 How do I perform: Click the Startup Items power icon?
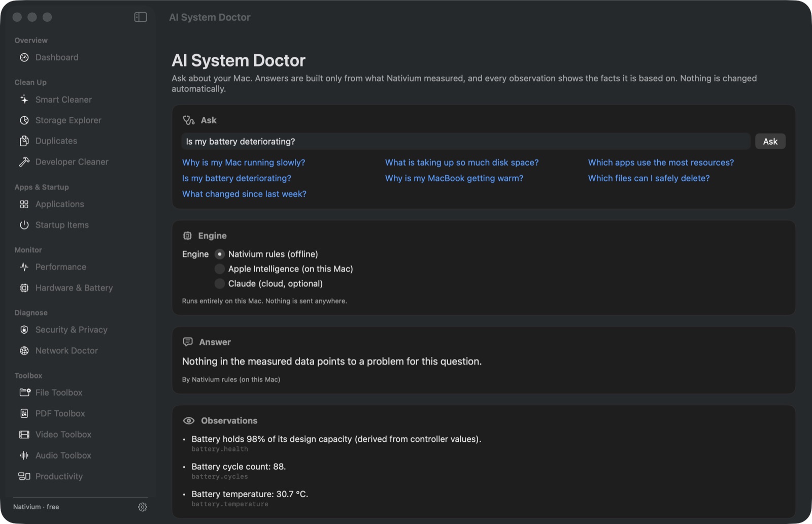(x=24, y=225)
